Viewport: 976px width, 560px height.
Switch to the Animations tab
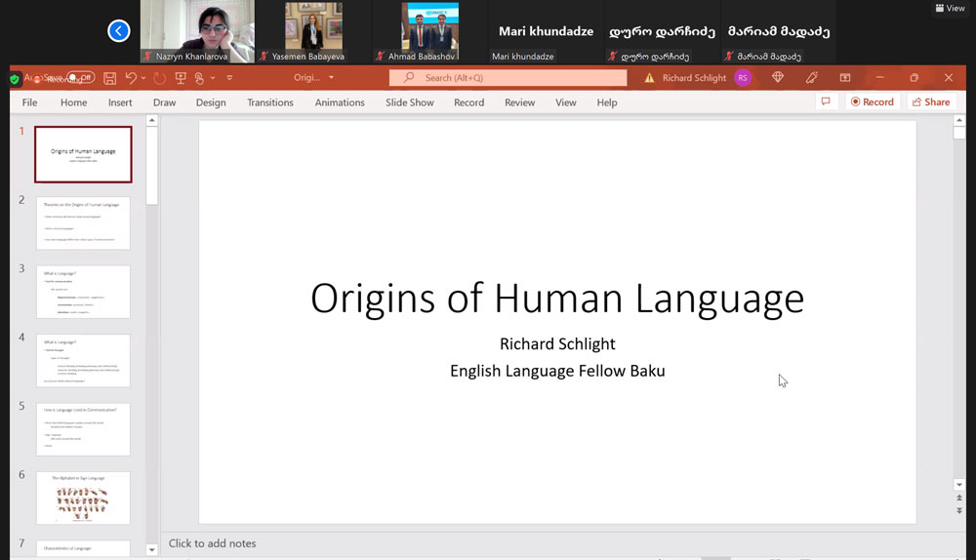click(x=340, y=102)
